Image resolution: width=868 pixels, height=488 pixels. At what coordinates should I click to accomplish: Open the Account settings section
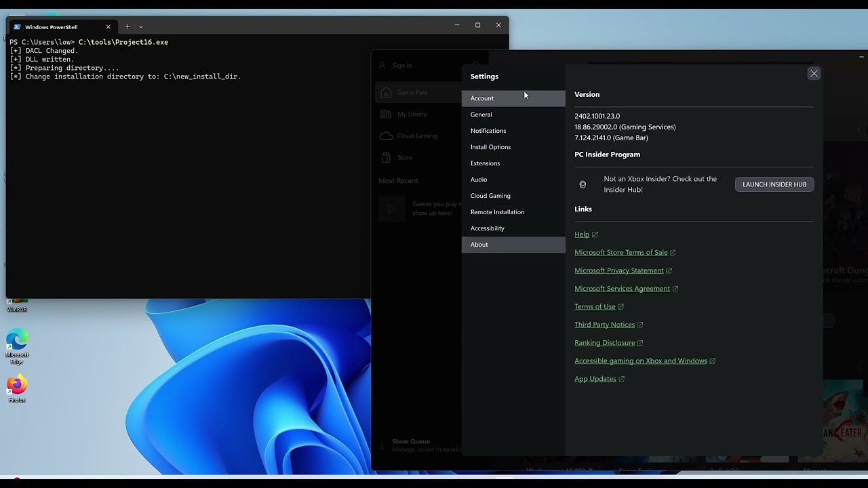(513, 98)
